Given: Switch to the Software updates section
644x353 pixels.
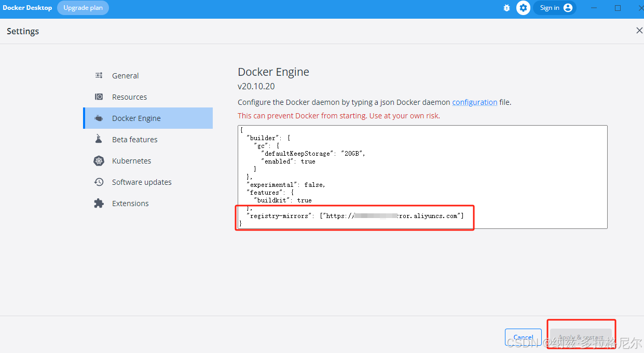Looking at the screenshot, I should (x=142, y=182).
